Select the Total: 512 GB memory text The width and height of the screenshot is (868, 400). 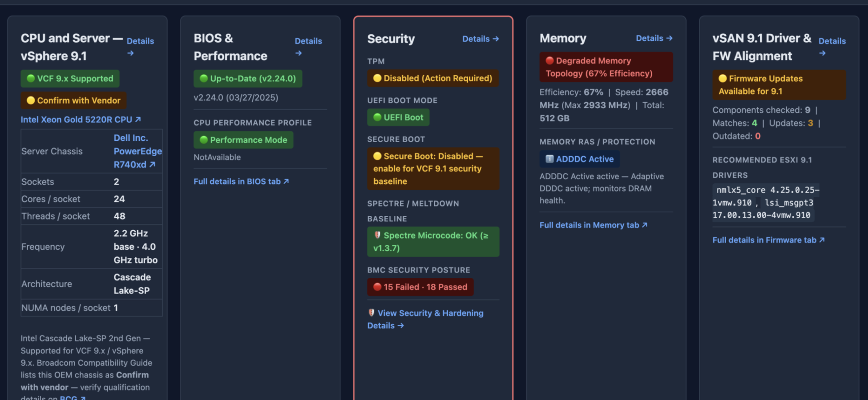coord(602,112)
